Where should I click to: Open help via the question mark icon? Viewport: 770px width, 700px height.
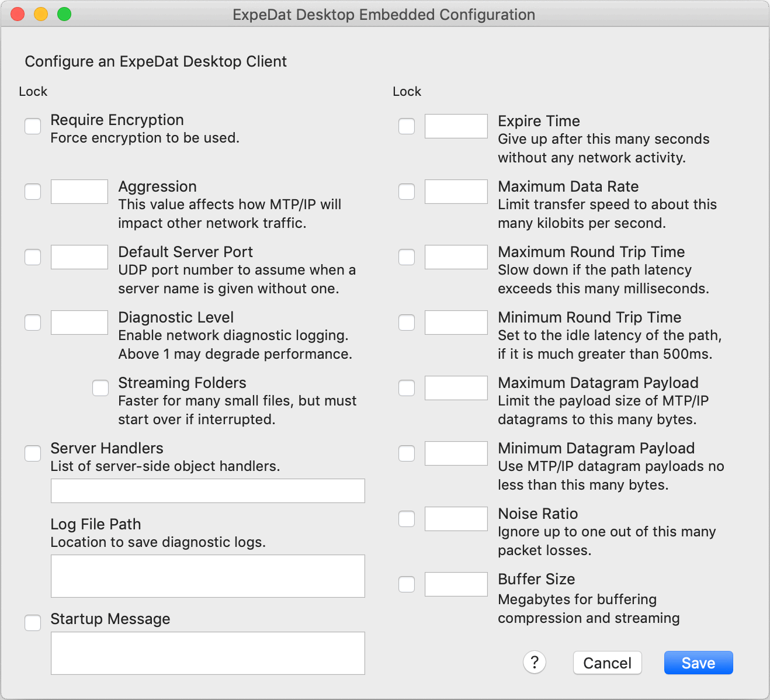point(534,662)
